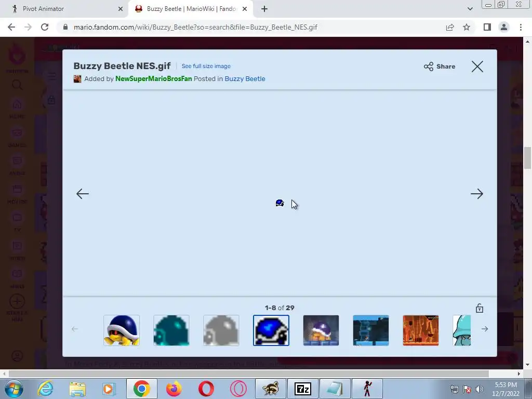Screen dimensions: 532x399
Task: Open Windows Media Player from taskbar
Action: (x=109, y=389)
